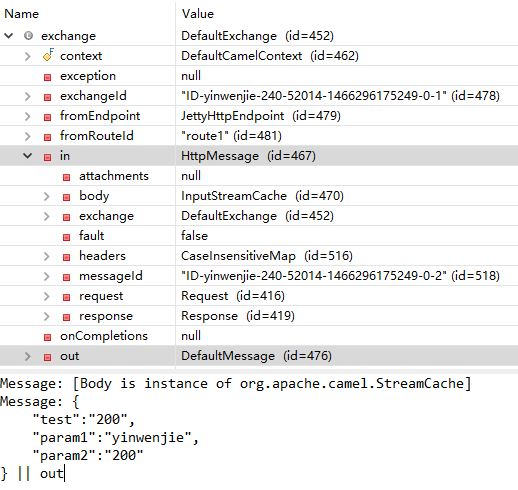Click the 'Body is instance of' message line
518x490 pixels.
pyautogui.click(x=236, y=383)
